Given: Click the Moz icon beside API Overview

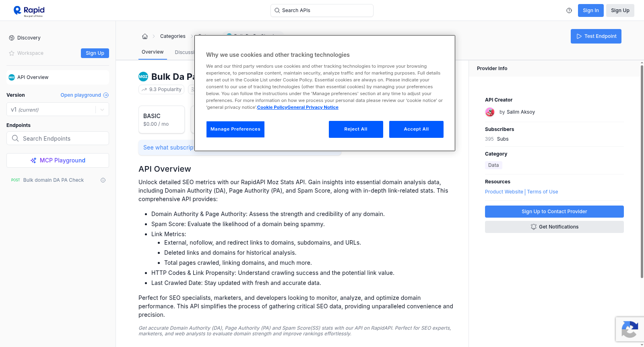Looking at the screenshot, I should [12, 77].
